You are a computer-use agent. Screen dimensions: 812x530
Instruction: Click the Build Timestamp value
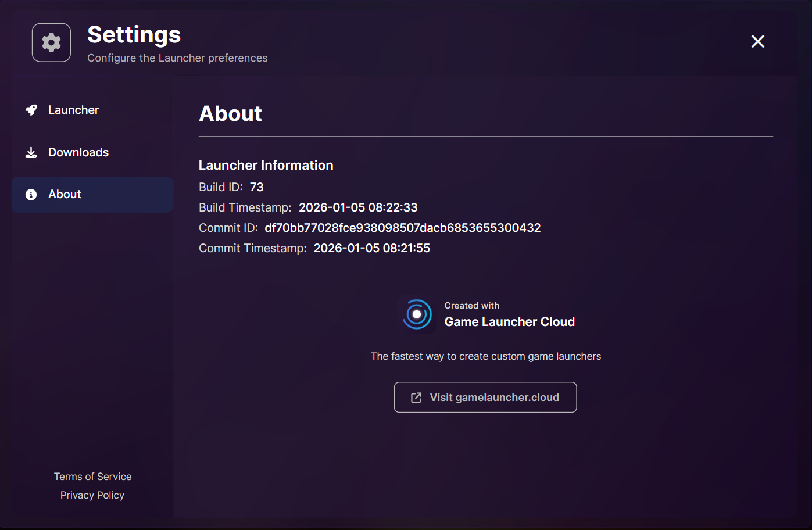point(358,207)
